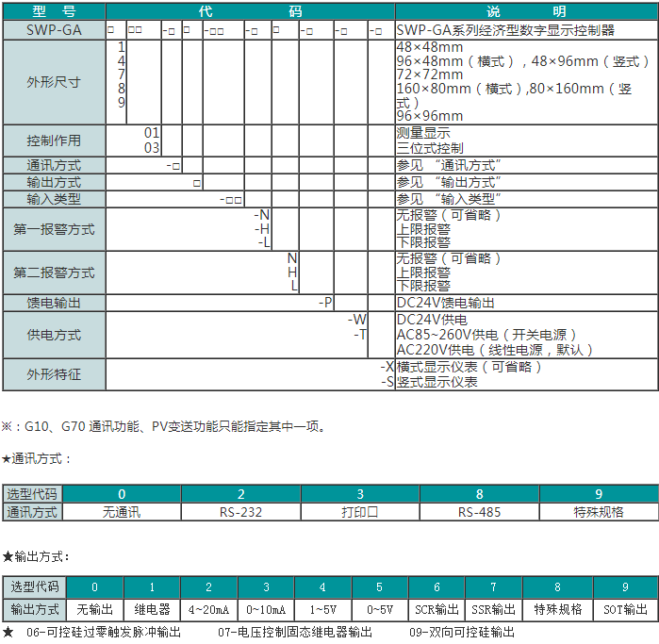Click the 参见“输出方式” reference text
Screen dimensions: 659x644
click(449, 182)
